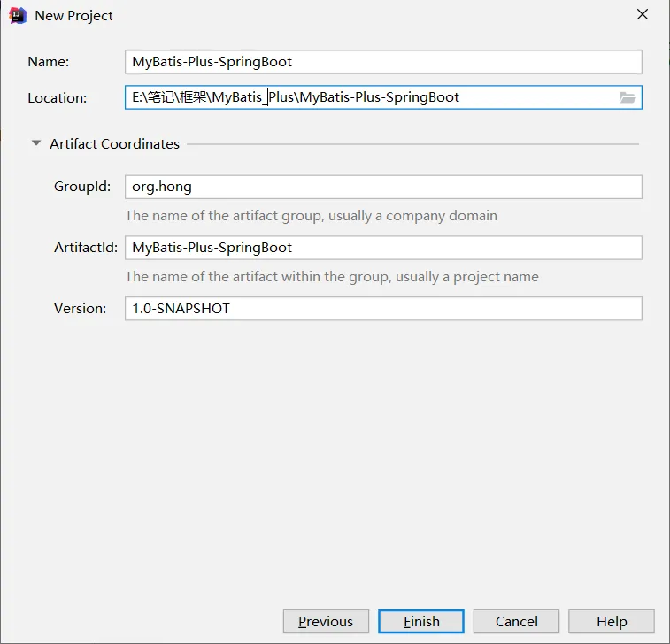Click the "Version:" label
This screenshot has height=644, width=670.
[x=81, y=309]
